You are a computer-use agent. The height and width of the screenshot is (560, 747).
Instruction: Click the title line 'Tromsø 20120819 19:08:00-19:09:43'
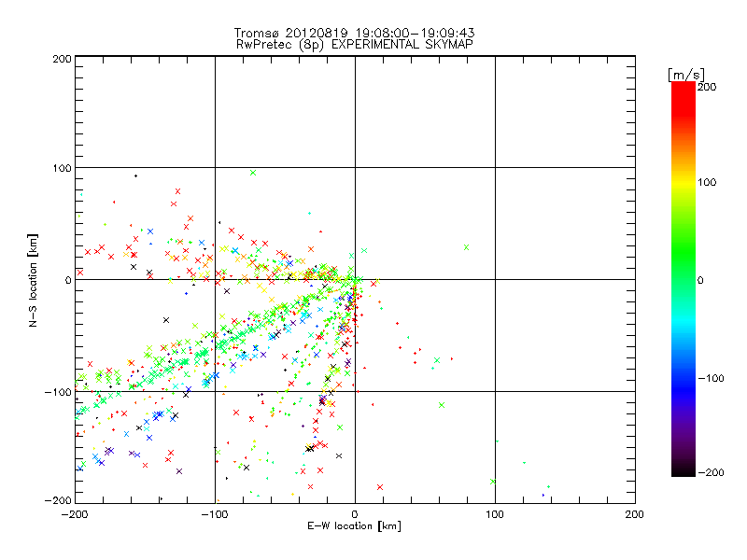(x=354, y=33)
